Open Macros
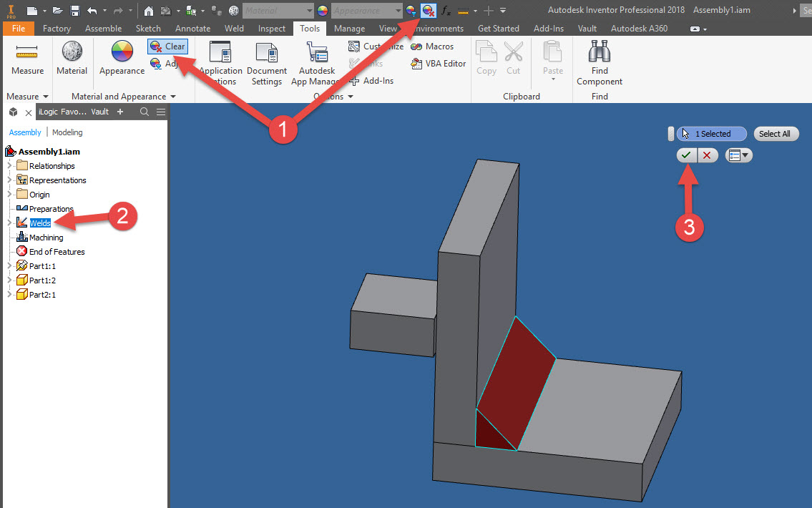This screenshot has height=508, width=812. pyautogui.click(x=432, y=47)
